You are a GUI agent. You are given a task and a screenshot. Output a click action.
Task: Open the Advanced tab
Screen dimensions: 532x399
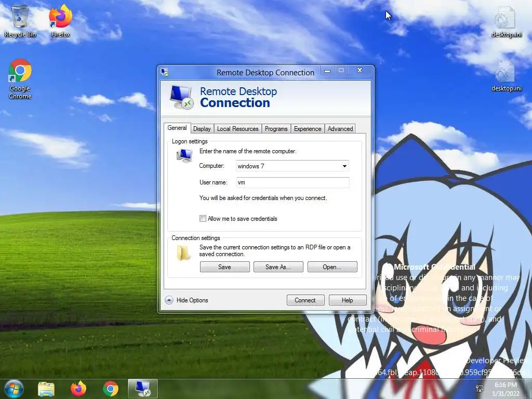340,129
